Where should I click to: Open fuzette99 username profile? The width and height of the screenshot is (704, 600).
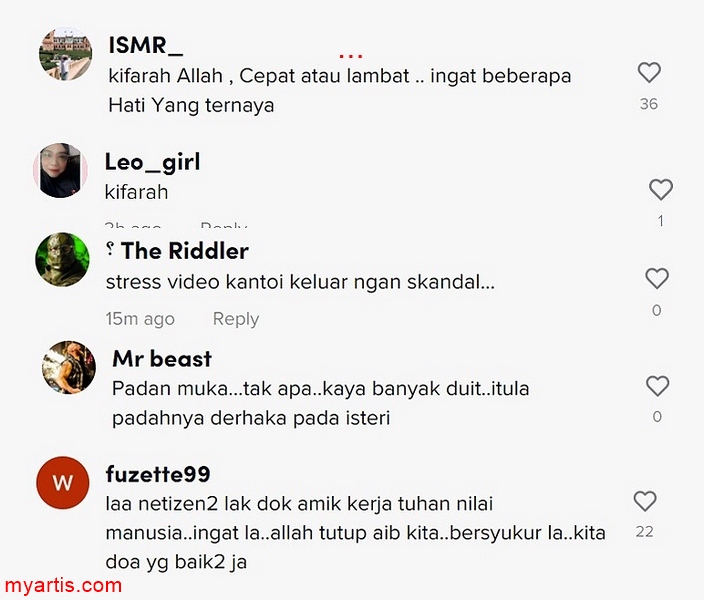(x=158, y=474)
